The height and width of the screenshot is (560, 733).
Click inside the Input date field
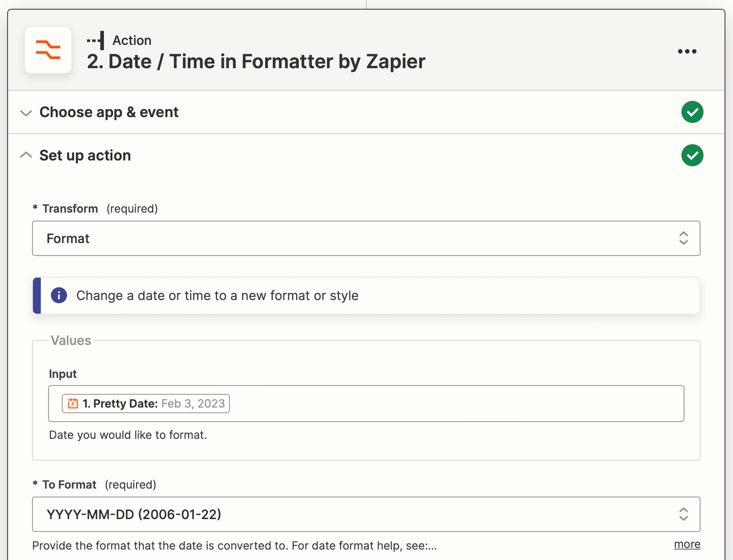[x=441, y=404]
